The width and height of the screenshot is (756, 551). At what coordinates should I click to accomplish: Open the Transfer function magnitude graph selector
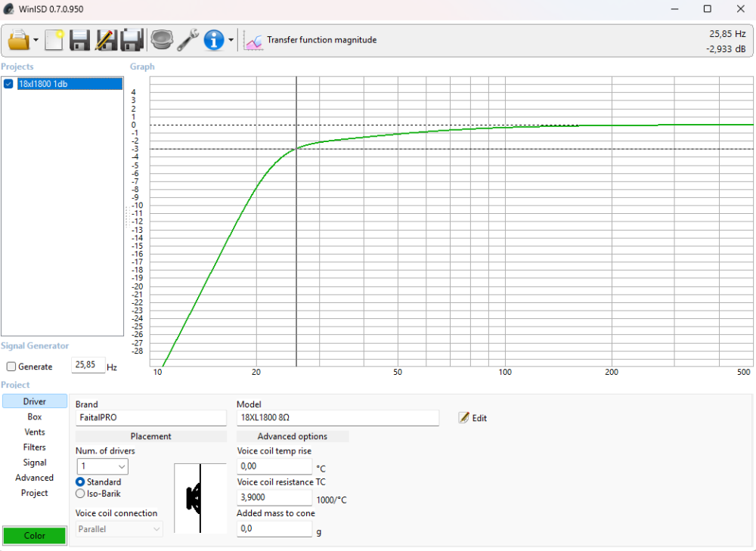[311, 40]
